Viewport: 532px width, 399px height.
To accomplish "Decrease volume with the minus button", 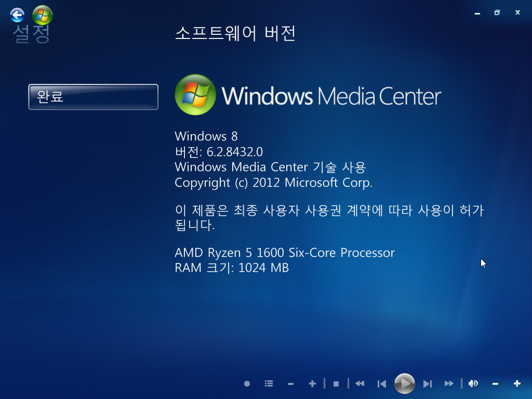I will [x=495, y=384].
